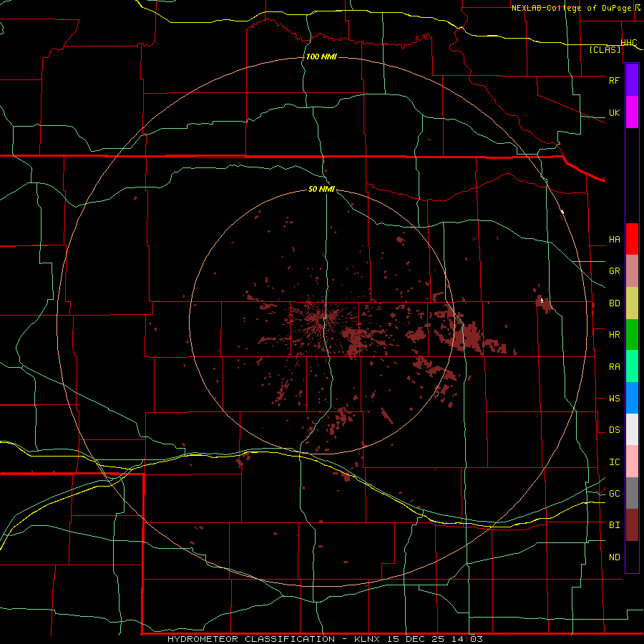Click the NEXLAB-College of DuPage header text

click(570, 8)
